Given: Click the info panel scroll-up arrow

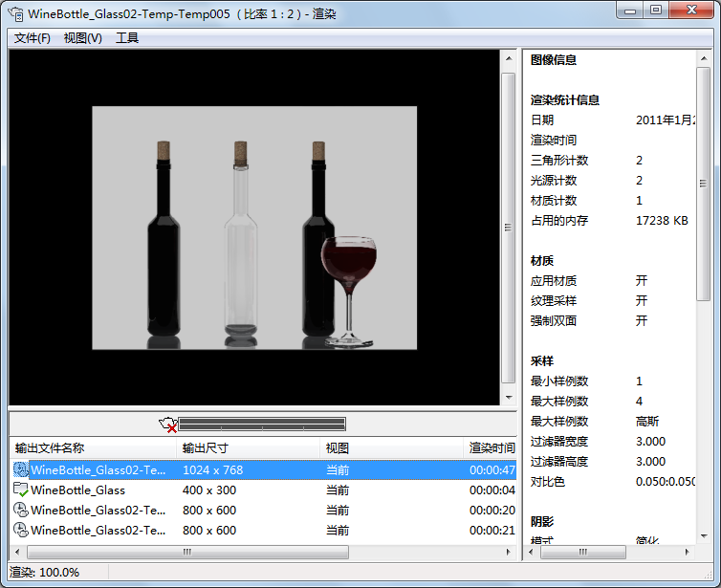Looking at the screenshot, I should point(704,59).
